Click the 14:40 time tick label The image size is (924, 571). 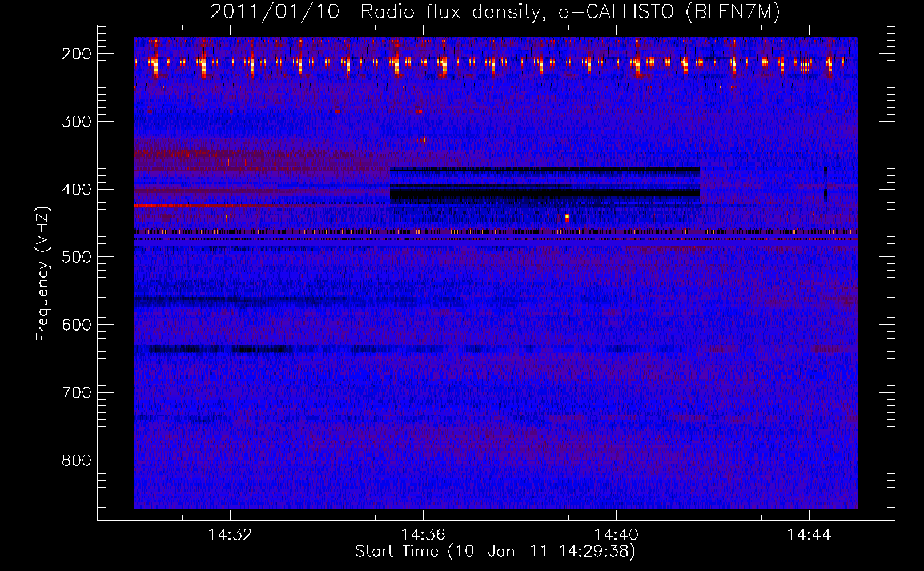(x=616, y=535)
